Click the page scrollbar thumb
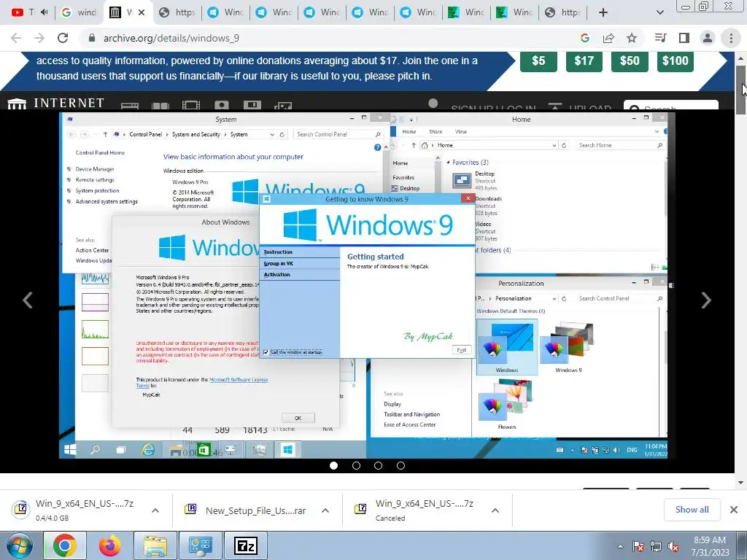This screenshot has height=560, width=747. [740, 90]
